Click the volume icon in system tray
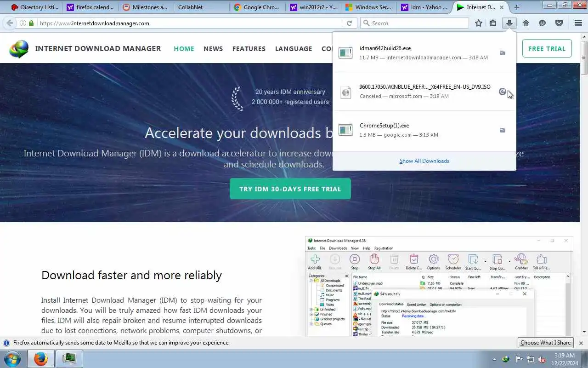 [x=542, y=359]
